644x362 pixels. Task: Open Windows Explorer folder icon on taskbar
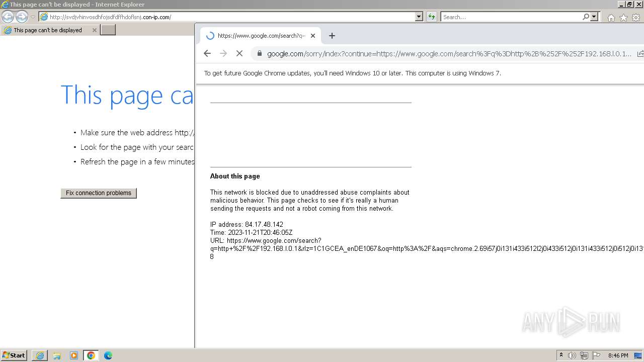(57, 355)
